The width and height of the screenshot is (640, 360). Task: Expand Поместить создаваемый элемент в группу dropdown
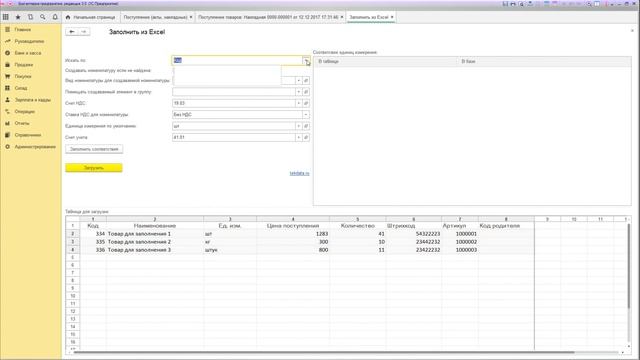pyautogui.click(x=298, y=92)
